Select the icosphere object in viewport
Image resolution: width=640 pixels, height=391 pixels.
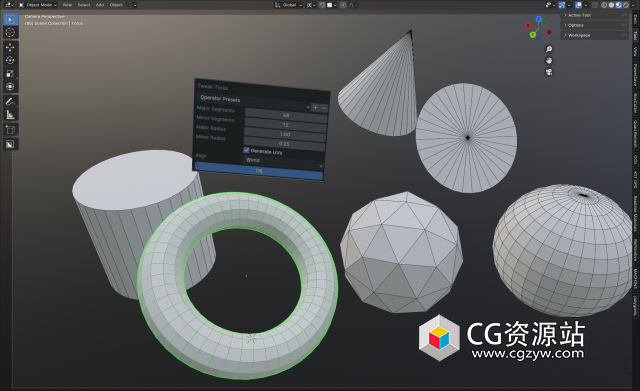tap(402, 252)
